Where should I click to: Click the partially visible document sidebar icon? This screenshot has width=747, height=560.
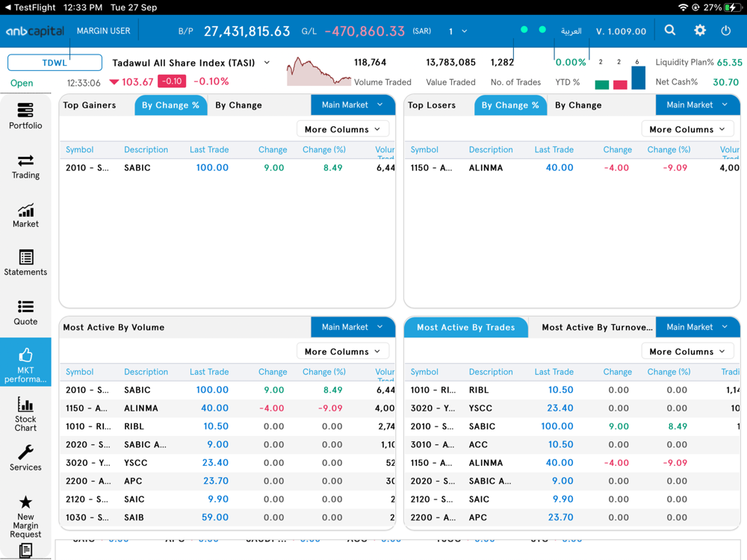coord(25,550)
